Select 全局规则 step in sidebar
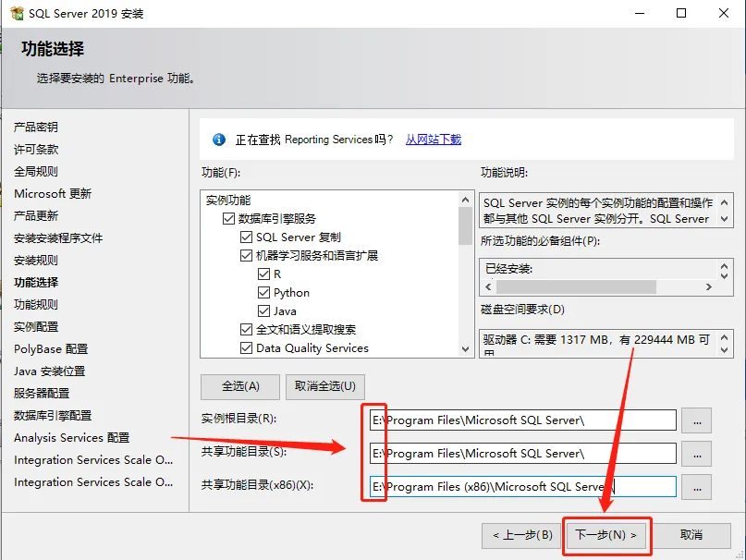This screenshot has width=746, height=560. pyautogui.click(x=36, y=171)
